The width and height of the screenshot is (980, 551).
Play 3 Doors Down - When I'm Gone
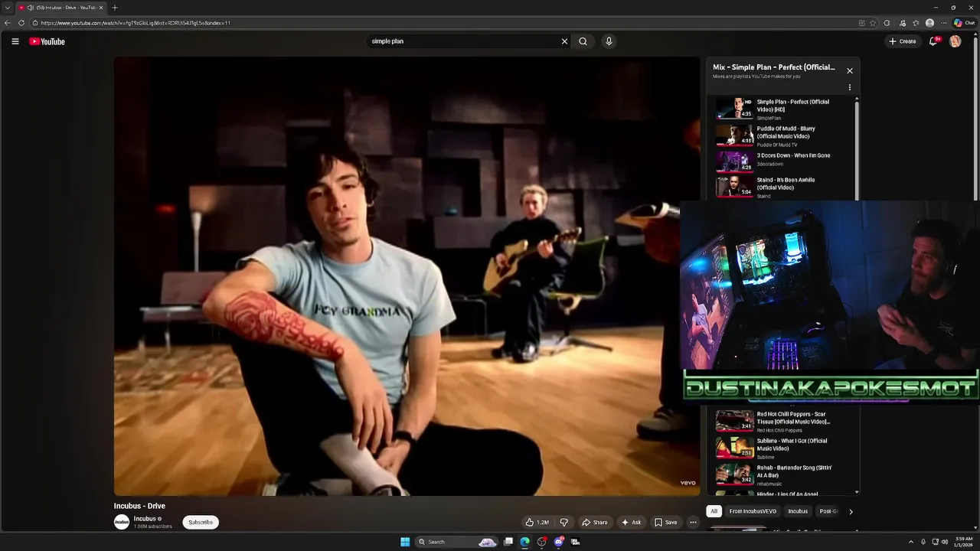pyautogui.click(x=781, y=161)
